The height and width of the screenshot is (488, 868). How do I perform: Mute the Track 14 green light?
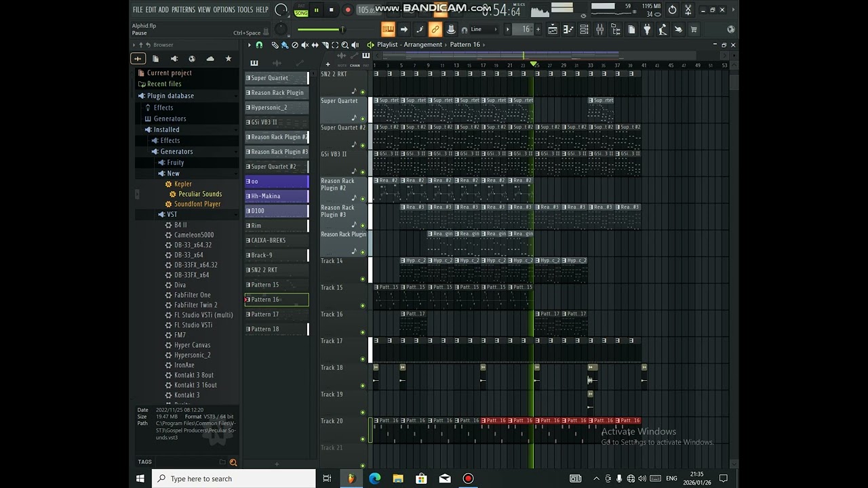363,279
